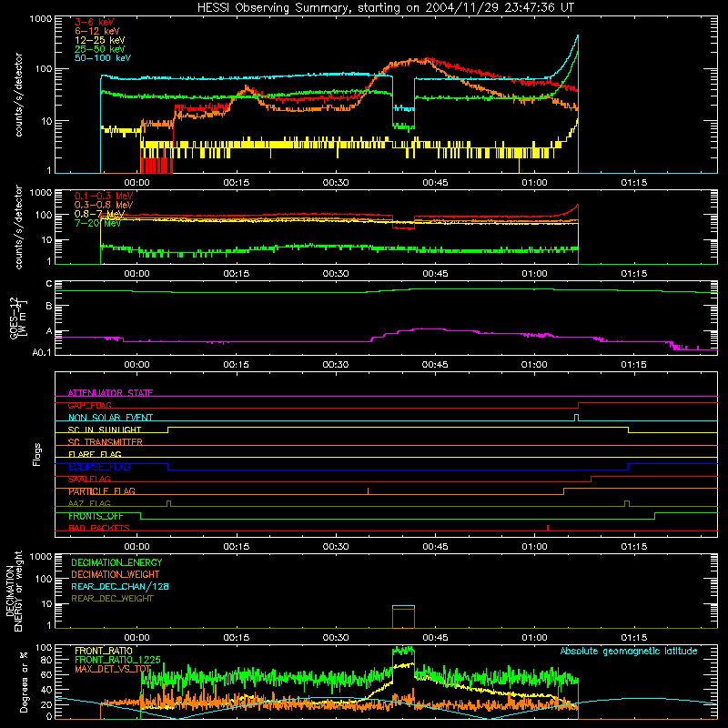Click the 00:30 tick under the GOES panel
Viewport: 728px width, 728px height.
tap(336, 365)
